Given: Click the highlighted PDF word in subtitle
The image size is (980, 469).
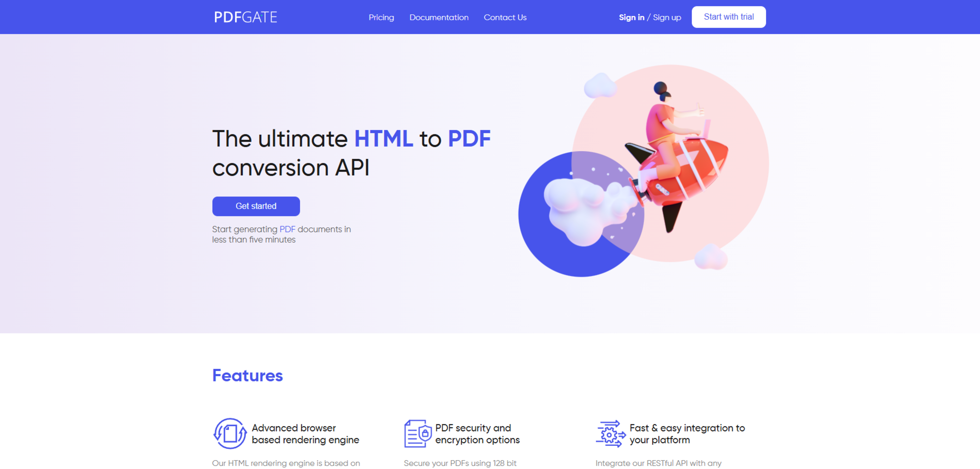Looking at the screenshot, I should 287,229.
